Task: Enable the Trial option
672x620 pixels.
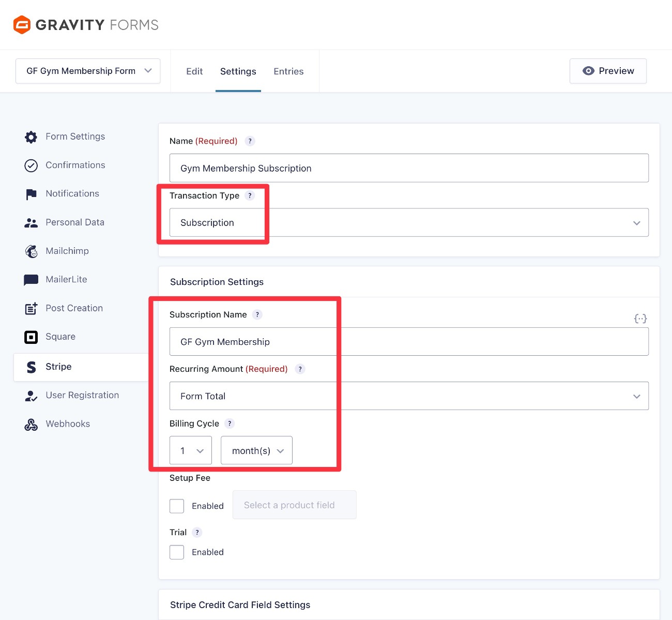Action: pyautogui.click(x=177, y=552)
